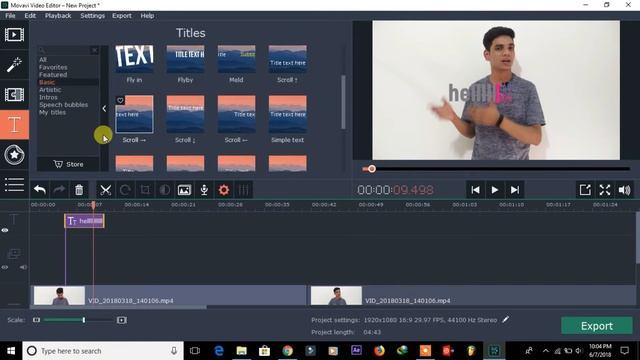
Task: Select the Simple text title thumbnail
Action: 287,114
